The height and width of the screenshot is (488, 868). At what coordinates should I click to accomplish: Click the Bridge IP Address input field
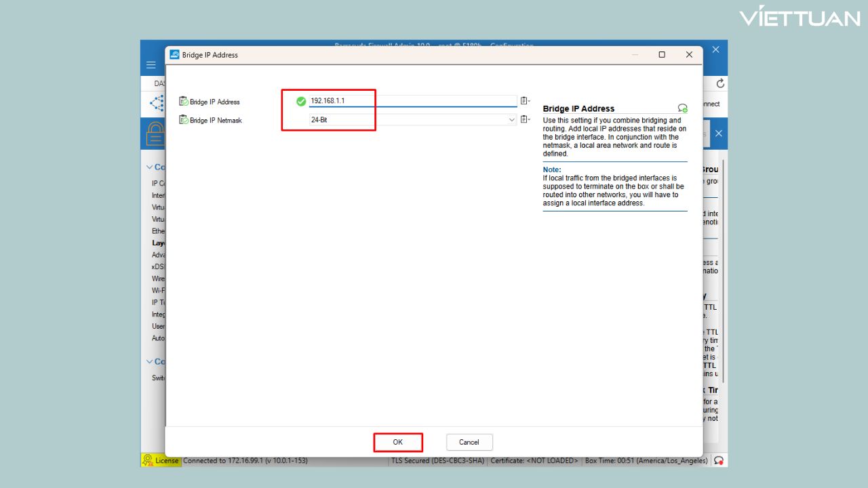[412, 101]
